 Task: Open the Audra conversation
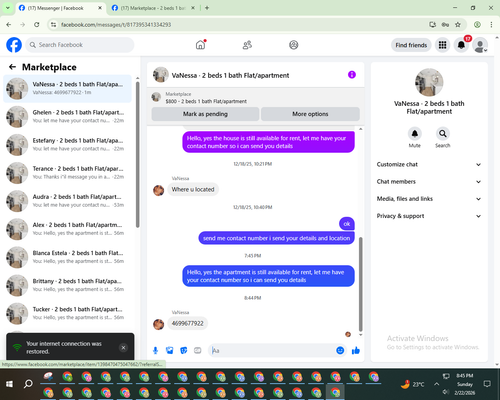(67, 201)
